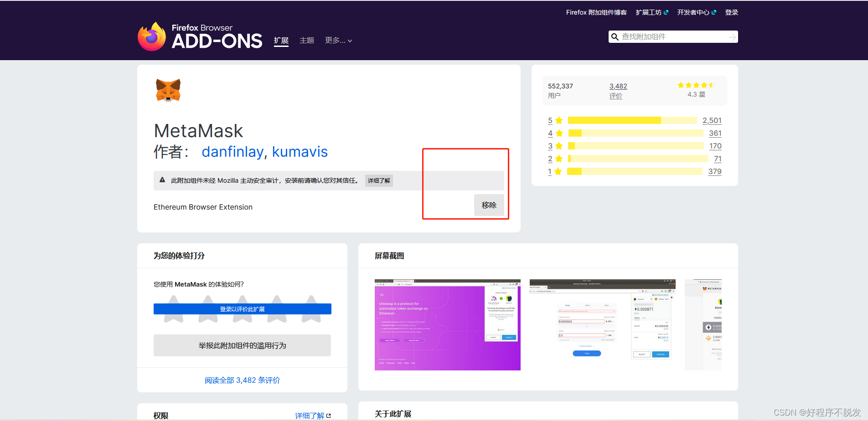Expand the 更多… dropdown menu
Screen dimensions: 868x421
pyautogui.click(x=338, y=41)
